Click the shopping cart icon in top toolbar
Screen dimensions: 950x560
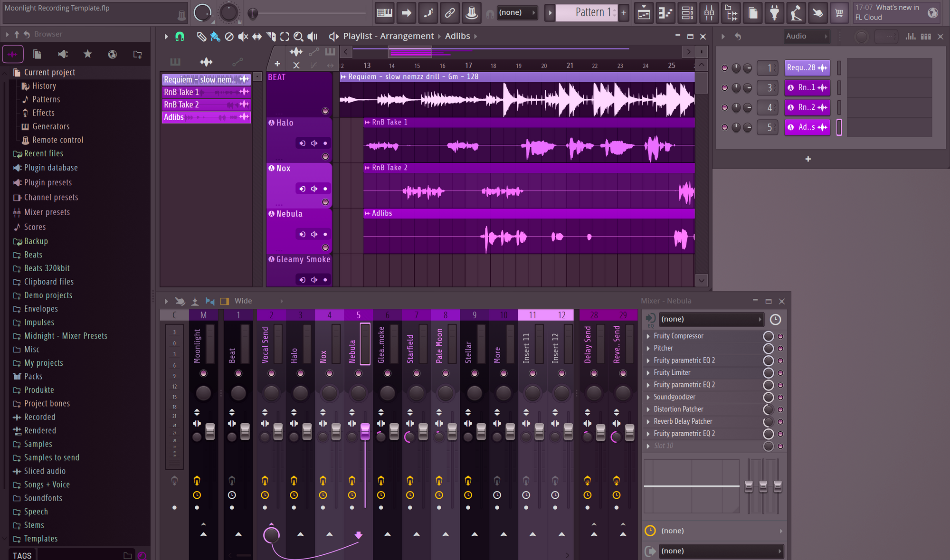tap(839, 13)
